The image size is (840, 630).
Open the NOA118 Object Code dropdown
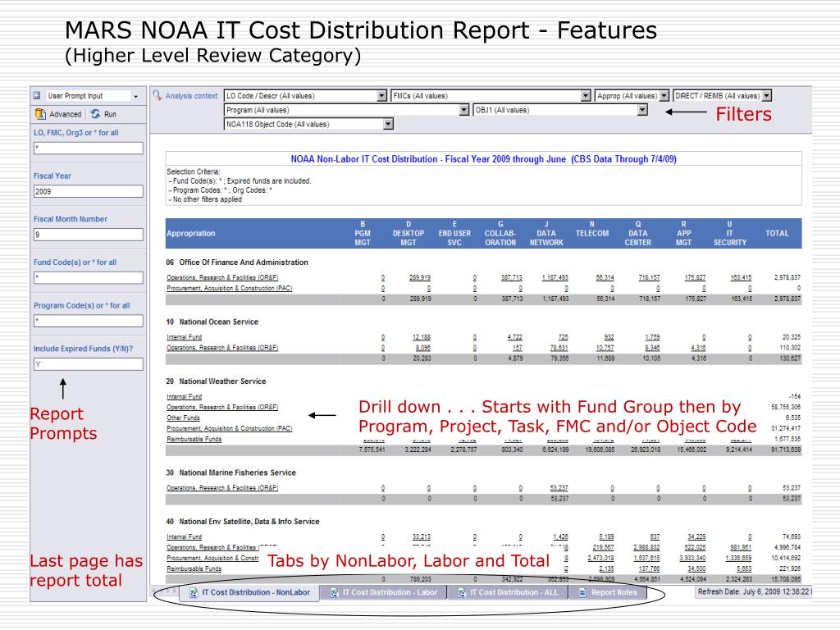point(388,125)
